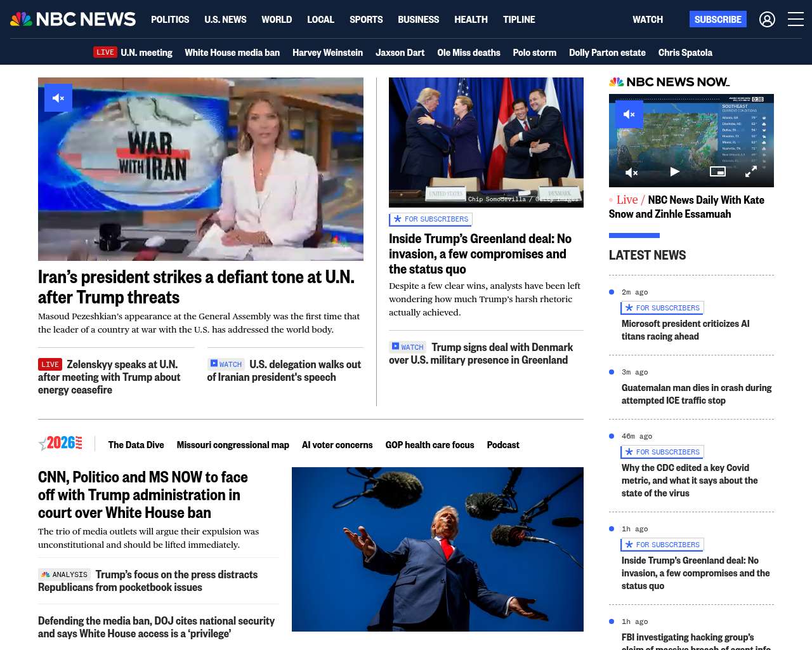Screen dimensions: 812x650
Task: Select Health in top navigation
Action: point(471,20)
